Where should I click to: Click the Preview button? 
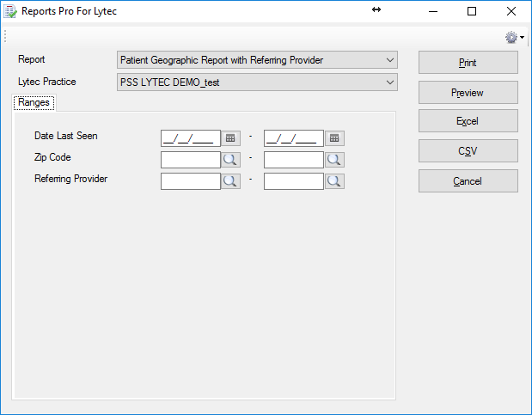[468, 92]
